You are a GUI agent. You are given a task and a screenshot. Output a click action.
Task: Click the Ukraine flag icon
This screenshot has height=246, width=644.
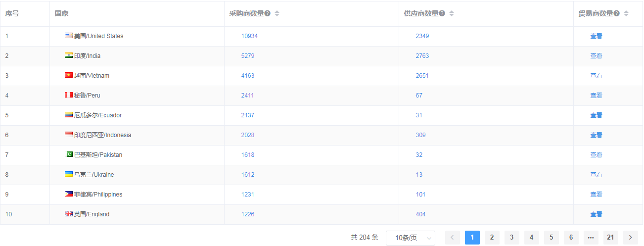coord(69,174)
